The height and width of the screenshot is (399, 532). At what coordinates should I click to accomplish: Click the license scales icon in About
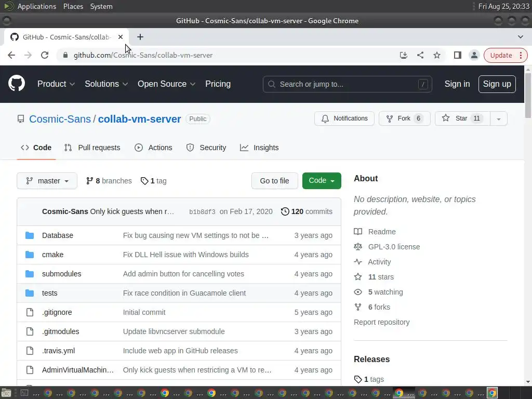click(358, 247)
